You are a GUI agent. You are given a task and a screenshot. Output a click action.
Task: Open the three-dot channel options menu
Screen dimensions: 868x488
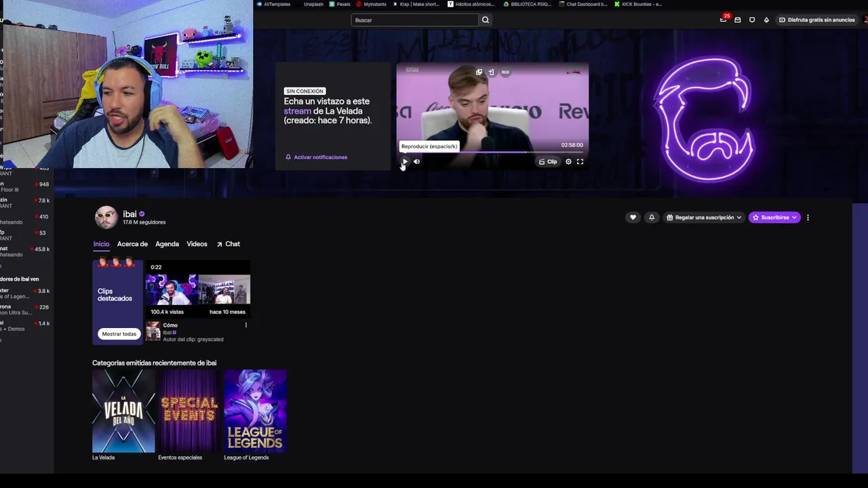tap(808, 218)
